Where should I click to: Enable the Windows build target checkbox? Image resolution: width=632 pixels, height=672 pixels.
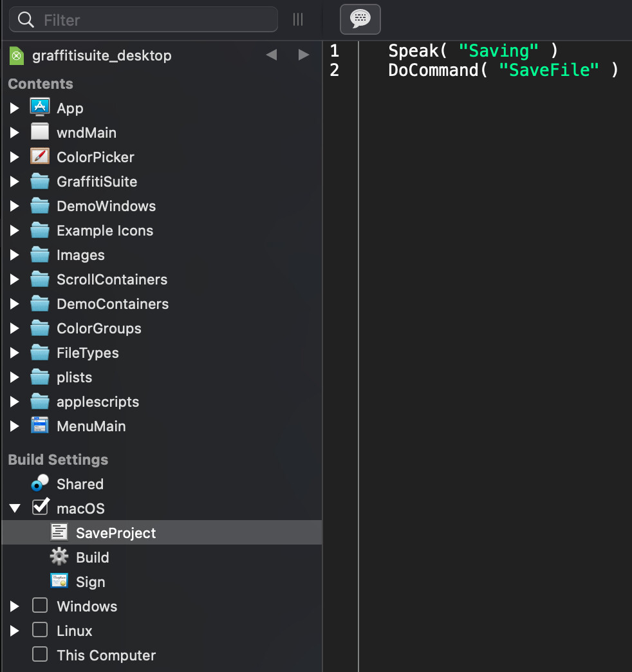pyautogui.click(x=40, y=606)
